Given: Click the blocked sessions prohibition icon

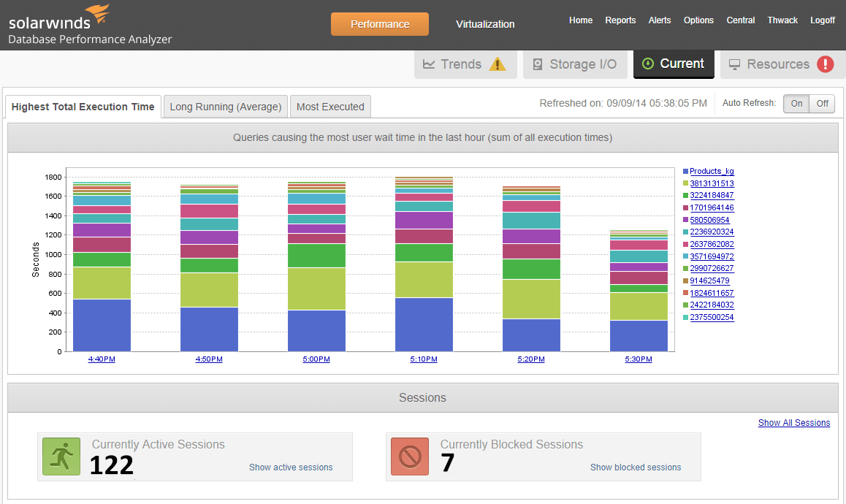Looking at the screenshot, I should [x=409, y=456].
